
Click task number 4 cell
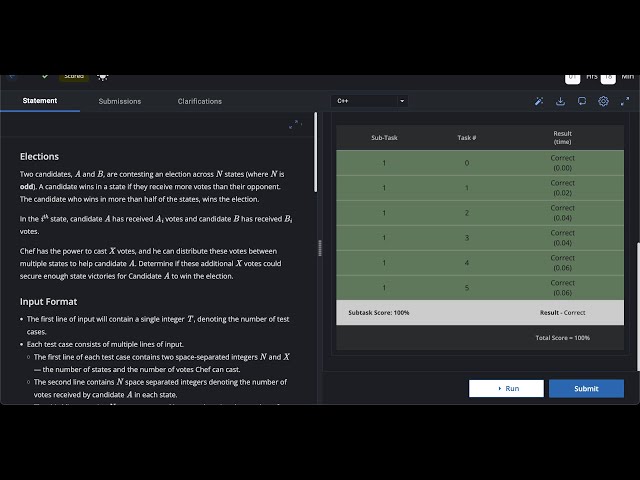[x=467, y=263]
